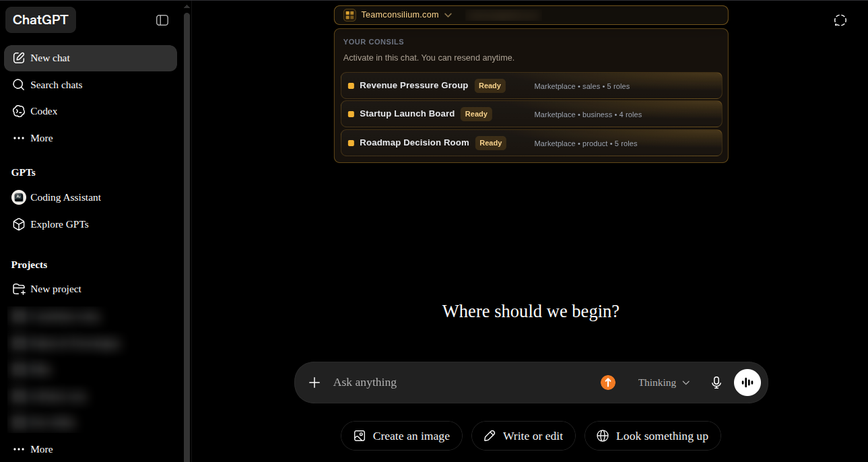Start voice mode with waveform button

(747, 383)
